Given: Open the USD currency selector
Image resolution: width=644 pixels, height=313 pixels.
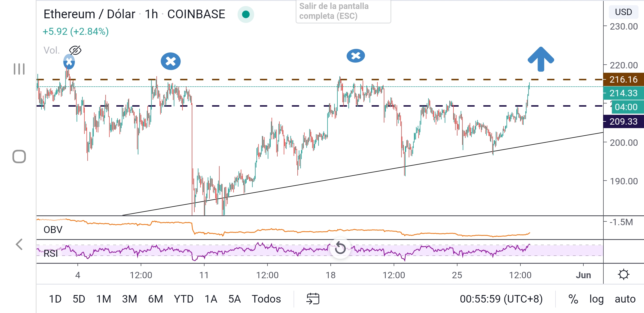Looking at the screenshot, I should pos(623,12).
